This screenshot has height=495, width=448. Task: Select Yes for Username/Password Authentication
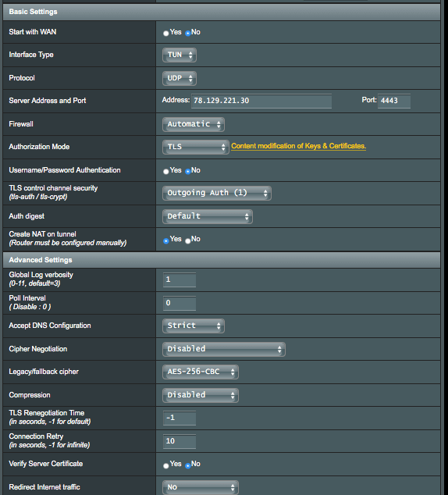click(x=166, y=172)
